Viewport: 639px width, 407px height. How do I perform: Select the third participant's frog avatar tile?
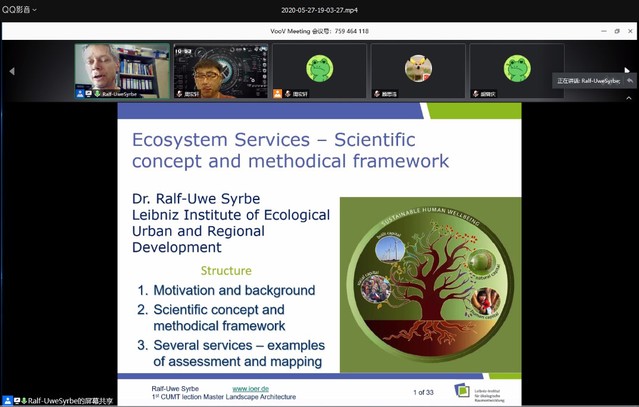click(x=319, y=68)
